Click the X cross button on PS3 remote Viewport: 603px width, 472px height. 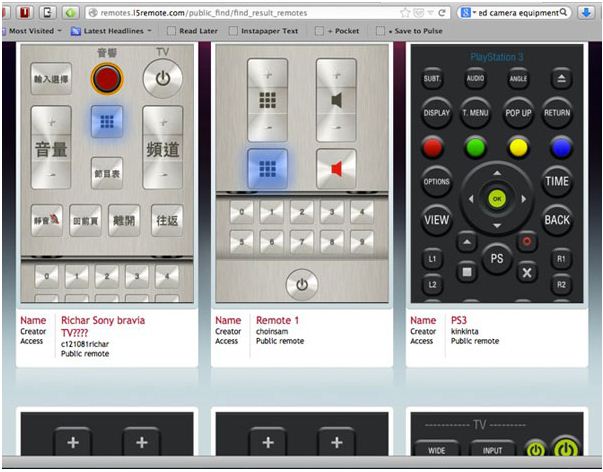pos(527,272)
